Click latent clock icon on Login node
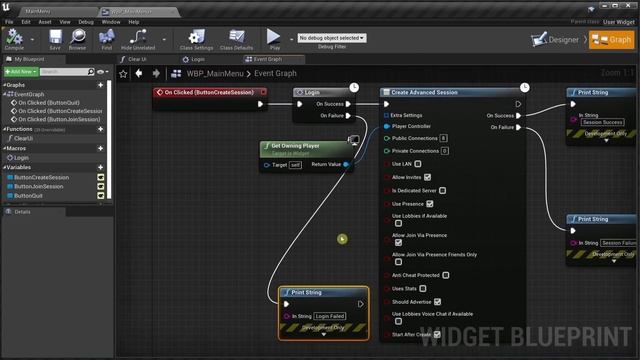The height and width of the screenshot is (360, 640). pyautogui.click(x=354, y=87)
